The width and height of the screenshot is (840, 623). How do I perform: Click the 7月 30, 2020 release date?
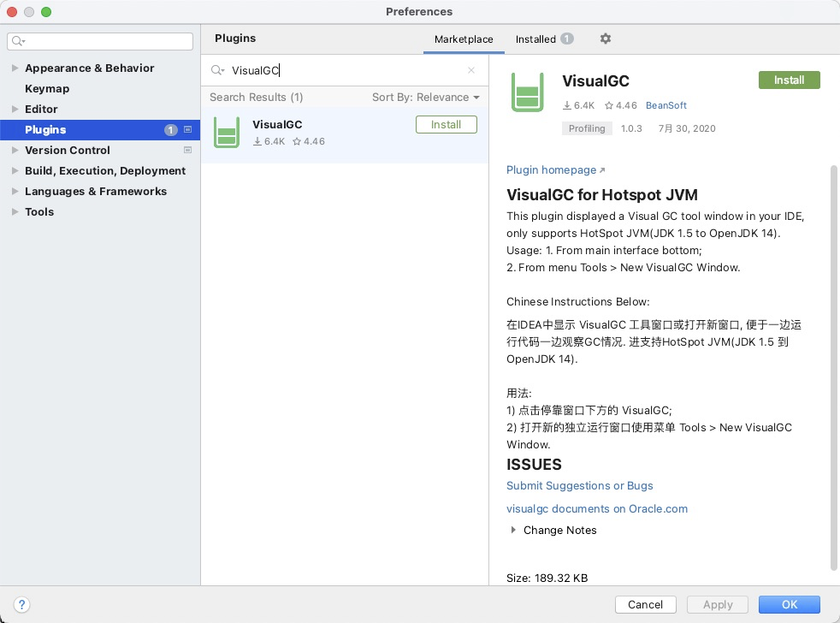(687, 128)
